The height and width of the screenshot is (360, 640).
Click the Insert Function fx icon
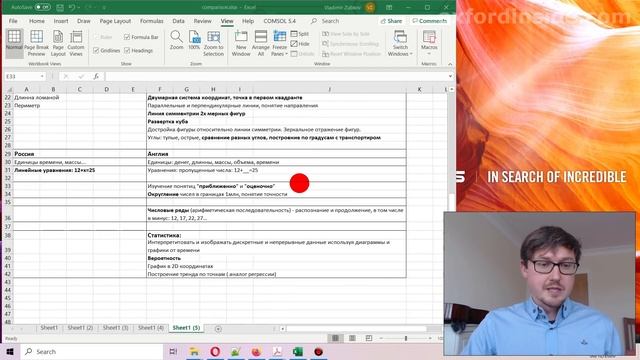pyautogui.click(x=96, y=76)
